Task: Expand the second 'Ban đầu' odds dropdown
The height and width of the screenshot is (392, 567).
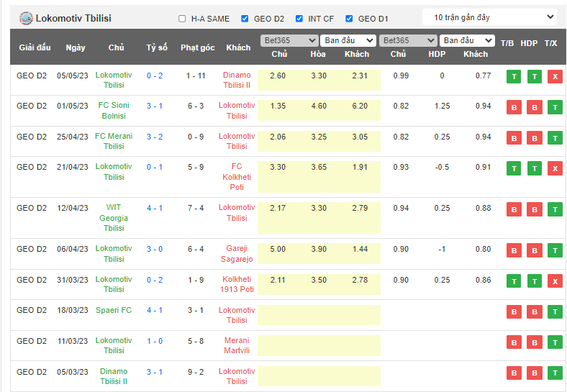Action: (467, 40)
